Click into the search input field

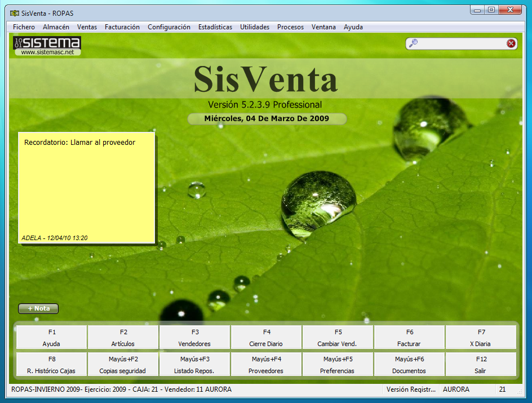462,43
